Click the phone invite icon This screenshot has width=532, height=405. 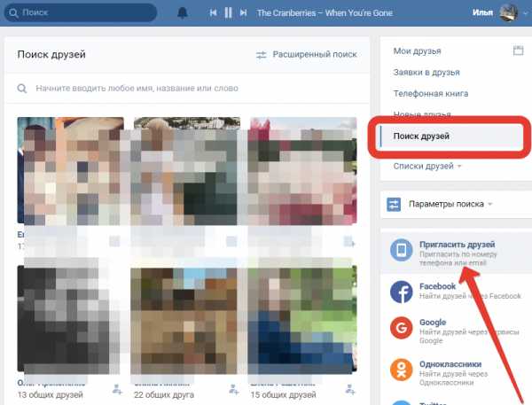401,250
